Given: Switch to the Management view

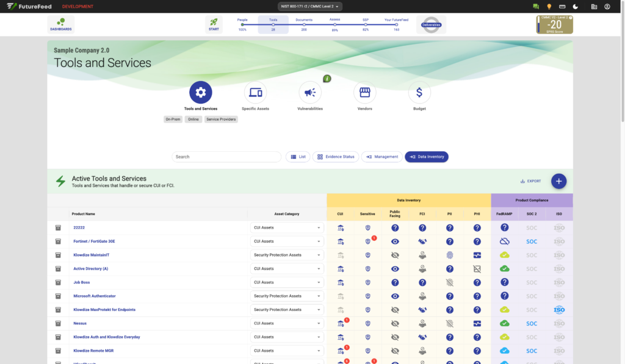Looking at the screenshot, I should 382,157.
